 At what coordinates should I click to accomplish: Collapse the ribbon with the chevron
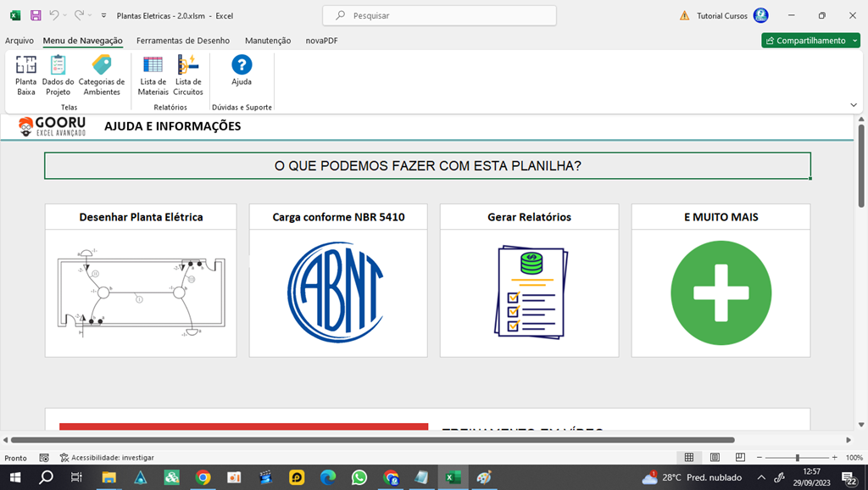click(854, 104)
